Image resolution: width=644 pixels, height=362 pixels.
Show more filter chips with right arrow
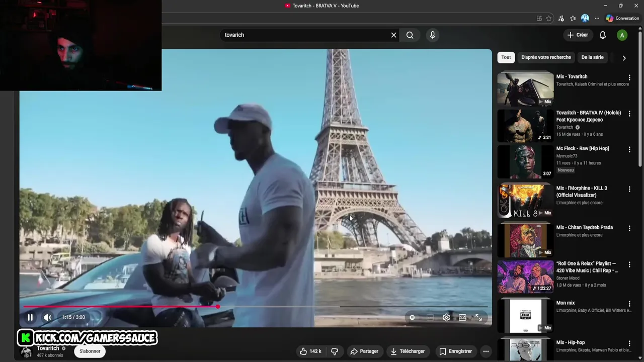click(624, 58)
